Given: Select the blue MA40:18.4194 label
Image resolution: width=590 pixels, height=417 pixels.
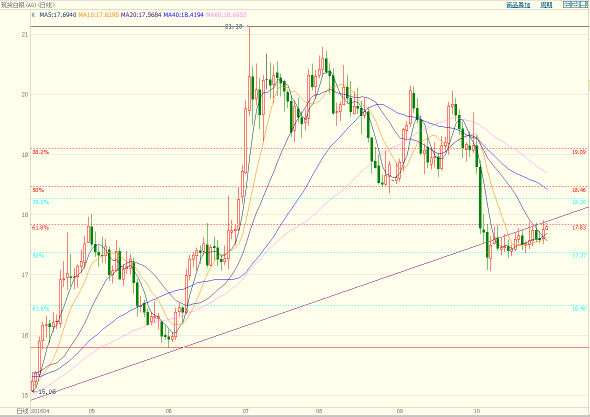Looking at the screenshot, I should [x=184, y=15].
